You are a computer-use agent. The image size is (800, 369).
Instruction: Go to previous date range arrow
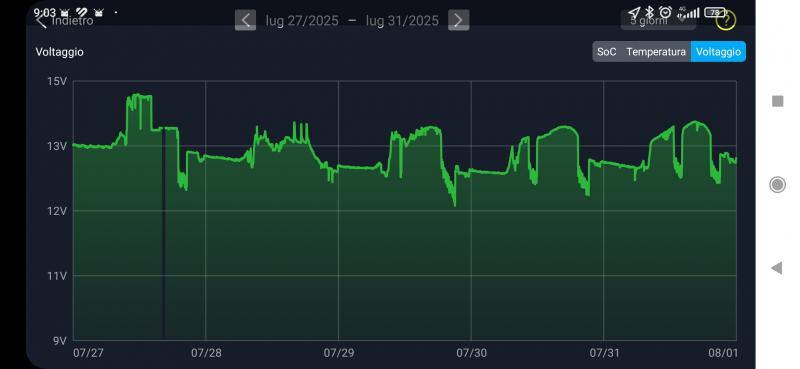[245, 20]
